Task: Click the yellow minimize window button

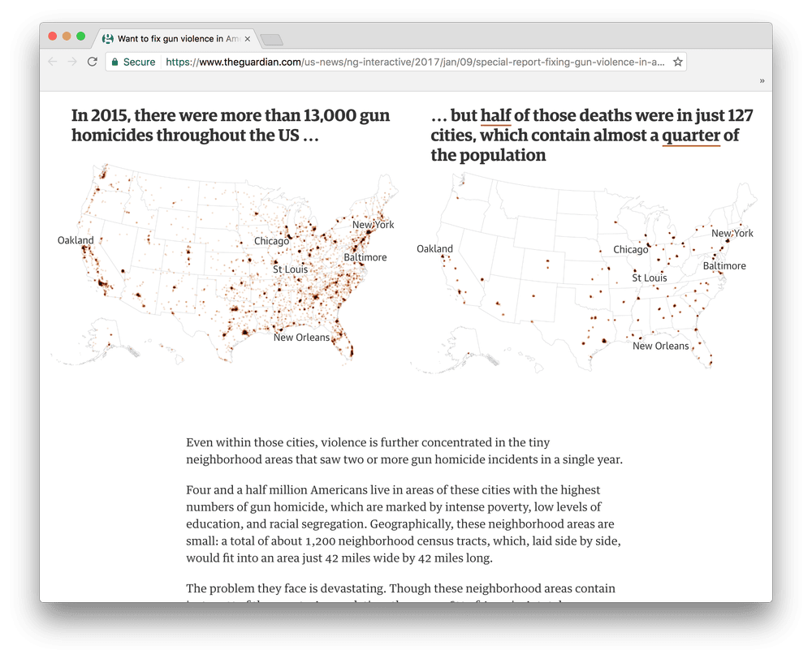Action: tap(67, 37)
